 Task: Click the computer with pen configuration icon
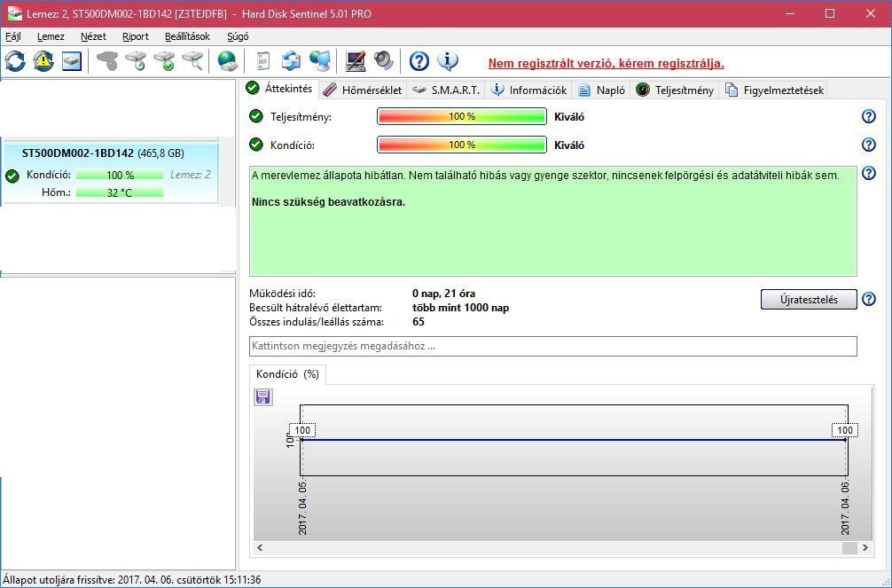tap(356, 61)
